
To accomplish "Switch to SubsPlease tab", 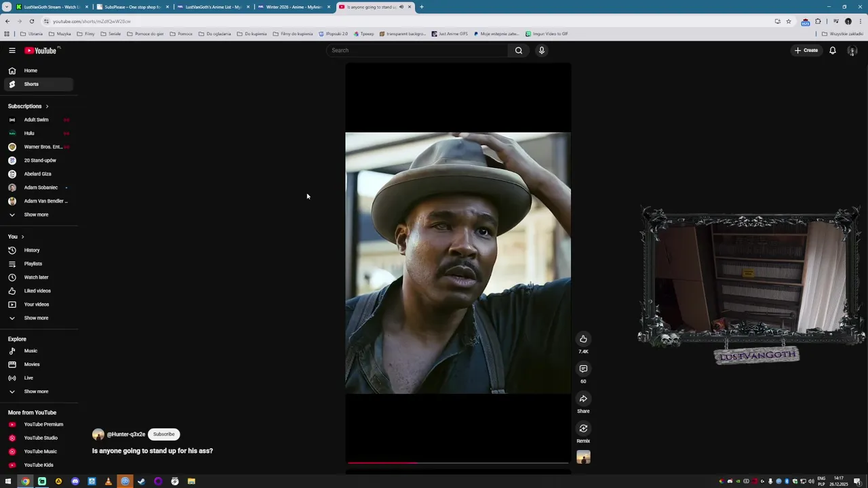I will (x=132, y=7).
